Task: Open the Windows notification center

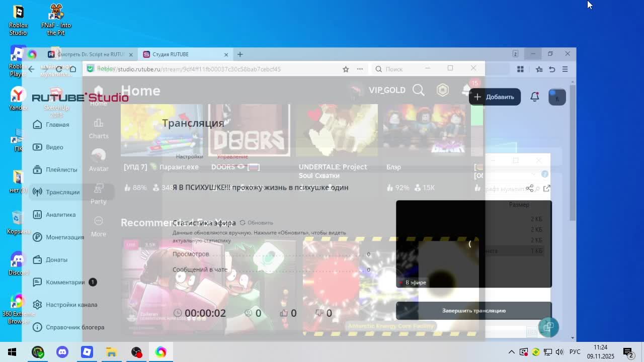Action: tap(628, 352)
